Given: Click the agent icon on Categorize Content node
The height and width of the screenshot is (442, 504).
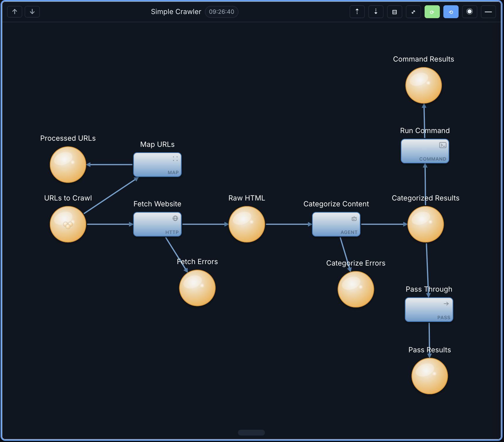Looking at the screenshot, I should tap(354, 218).
